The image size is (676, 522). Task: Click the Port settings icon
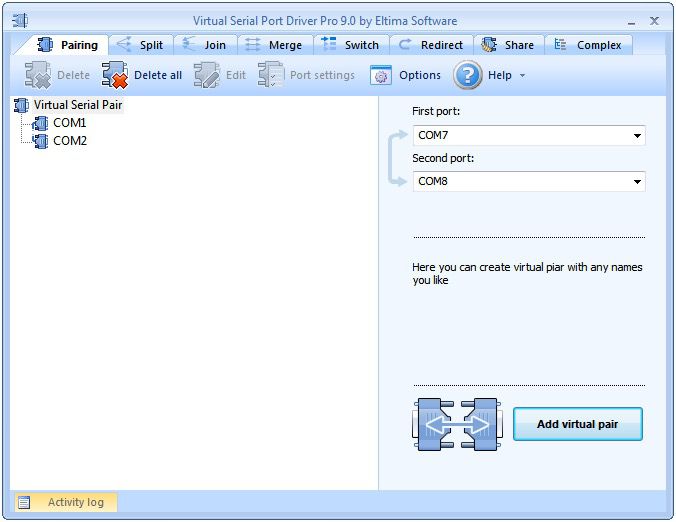pos(271,74)
